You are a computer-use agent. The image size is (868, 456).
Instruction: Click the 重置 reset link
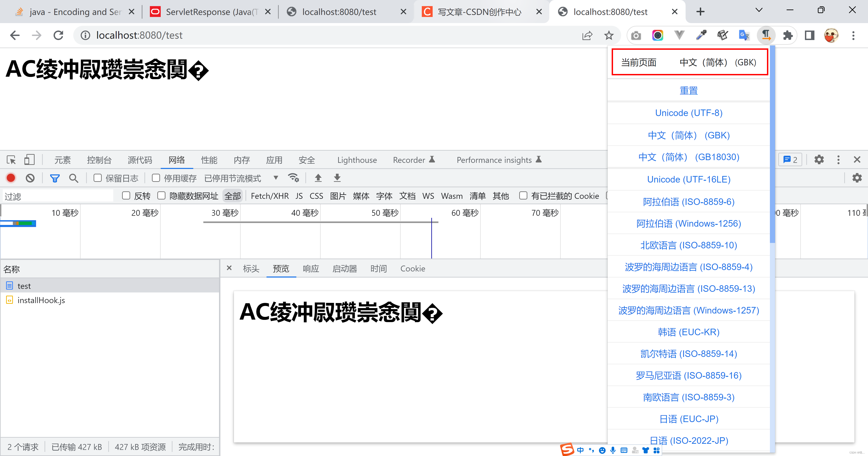pyautogui.click(x=688, y=91)
